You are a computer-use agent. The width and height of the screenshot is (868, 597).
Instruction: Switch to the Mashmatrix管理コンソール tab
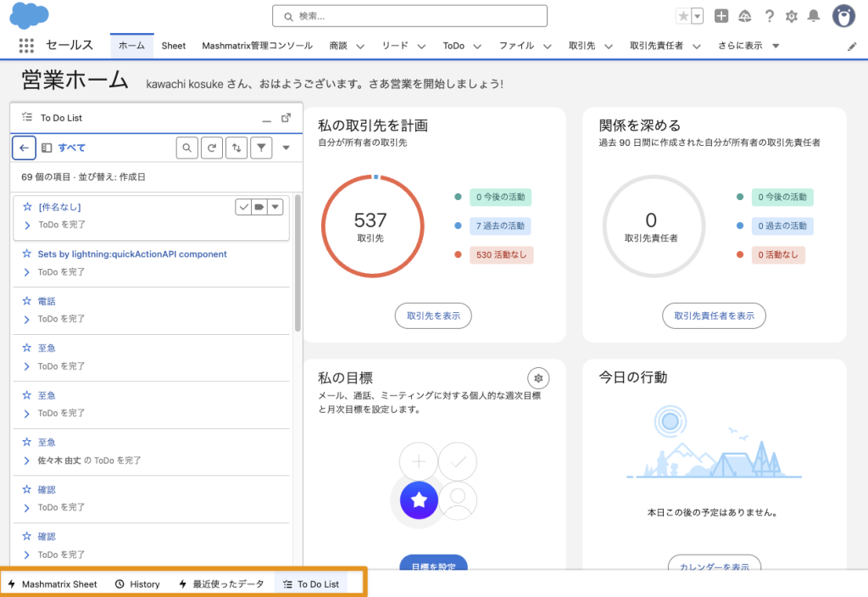pyautogui.click(x=257, y=46)
